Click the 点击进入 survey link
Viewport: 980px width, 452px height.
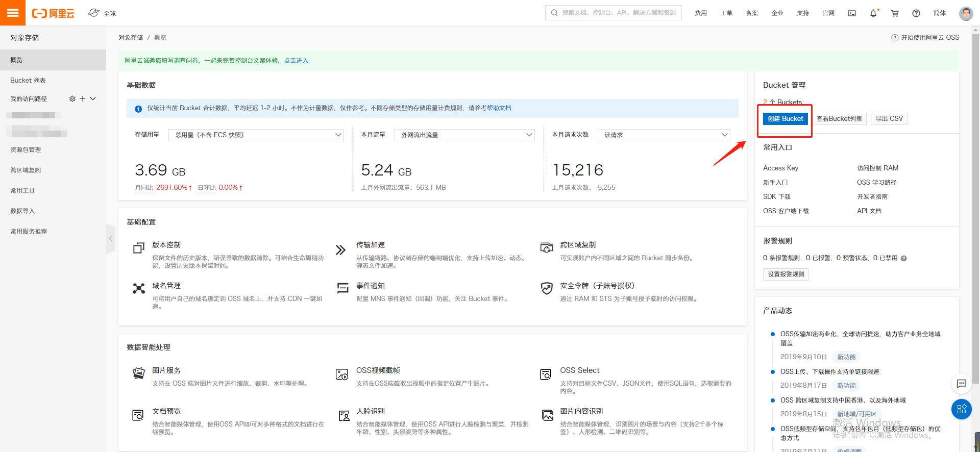pos(296,61)
